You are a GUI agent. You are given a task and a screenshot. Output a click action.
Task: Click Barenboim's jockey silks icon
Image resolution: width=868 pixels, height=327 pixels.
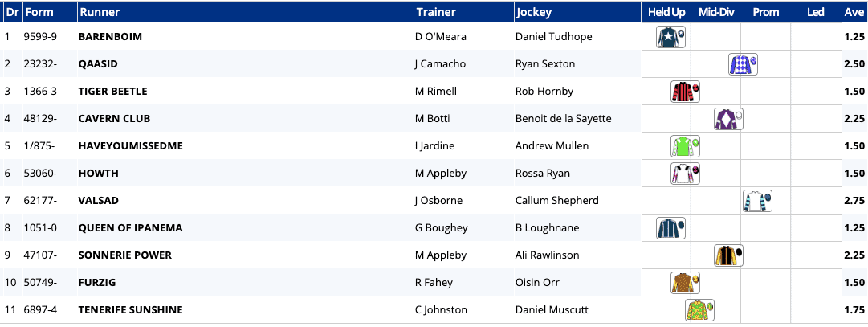coord(670,37)
